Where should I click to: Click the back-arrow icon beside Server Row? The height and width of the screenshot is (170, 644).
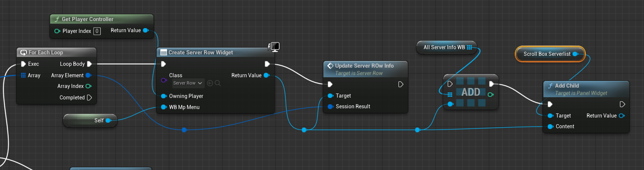(x=210, y=83)
